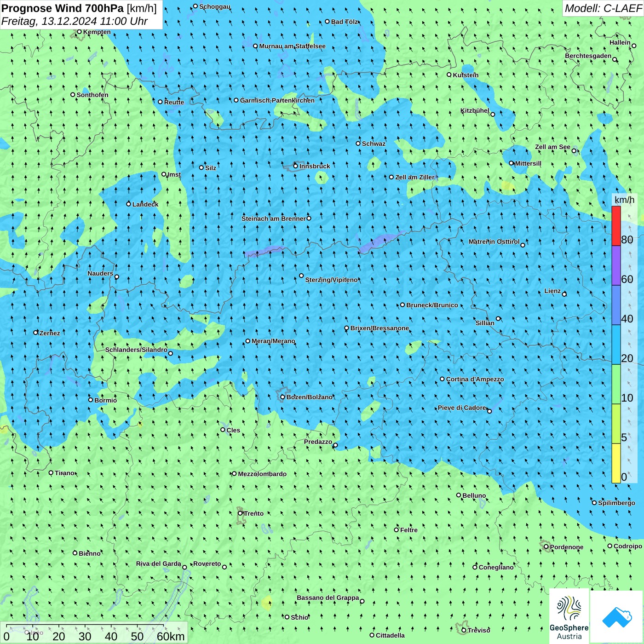Screen dimensions: 644x644
Task: Click the 'Pieve di Cadore' label
Action: [x=462, y=408]
